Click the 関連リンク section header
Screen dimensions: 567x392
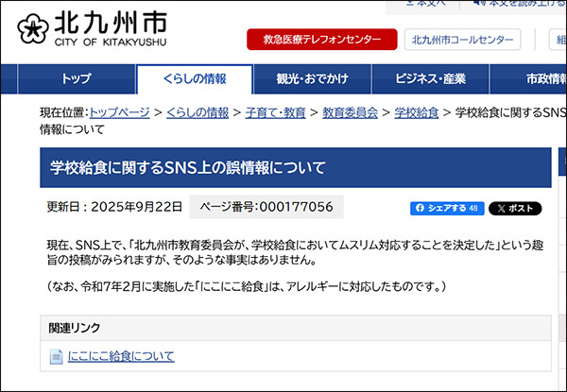tap(296, 328)
